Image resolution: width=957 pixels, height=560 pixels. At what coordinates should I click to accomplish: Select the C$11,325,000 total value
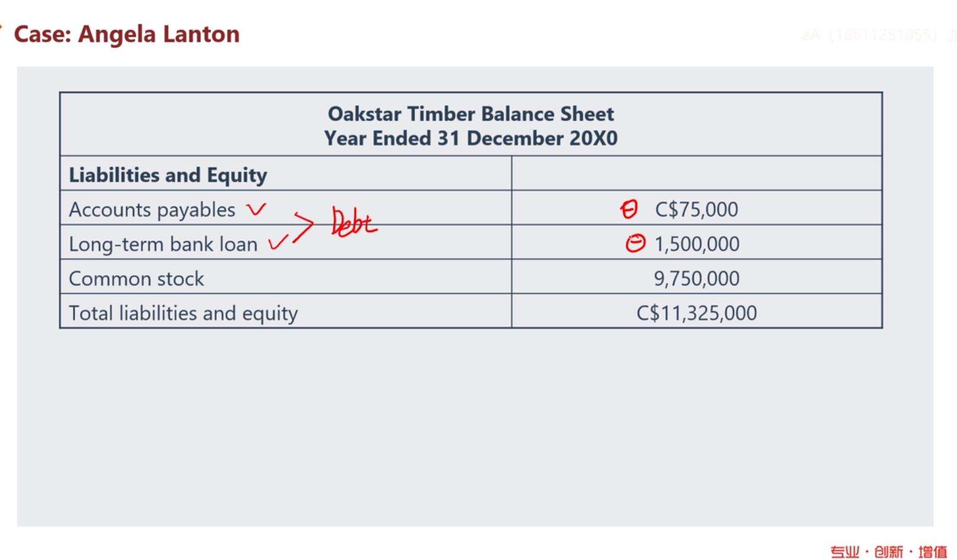click(696, 313)
